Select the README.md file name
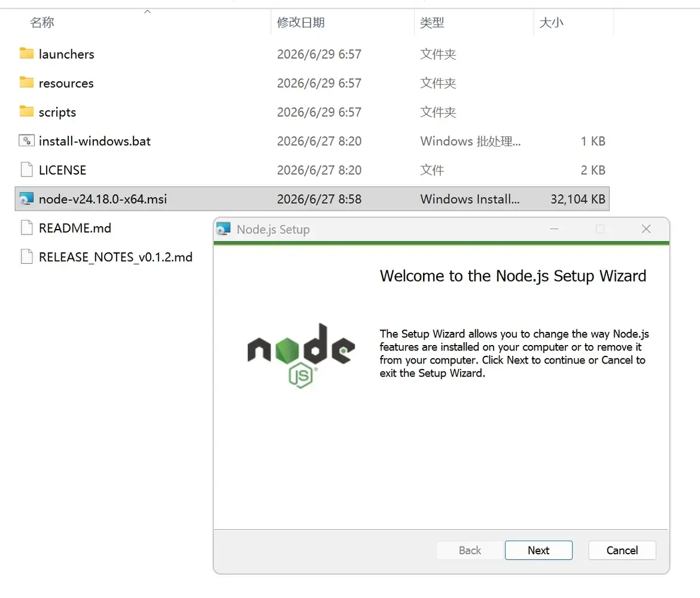Screen dimensions: 700x598 coord(75,228)
